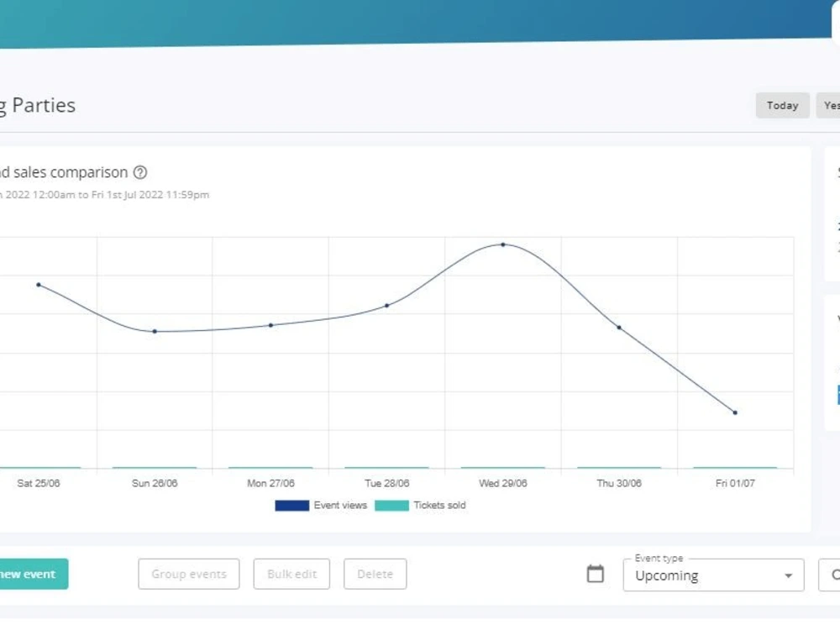Select the Fri 01/07 data point
The height and width of the screenshot is (630, 840).
(735, 412)
